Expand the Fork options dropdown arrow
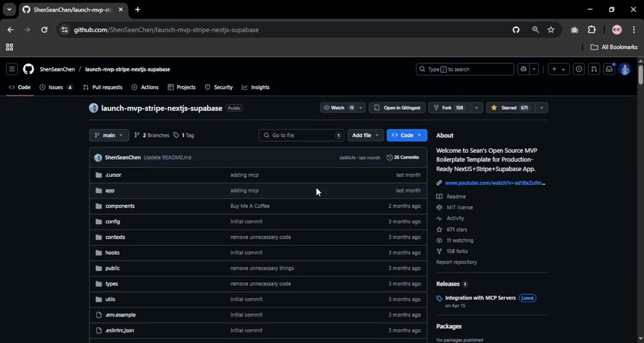 coord(476,108)
